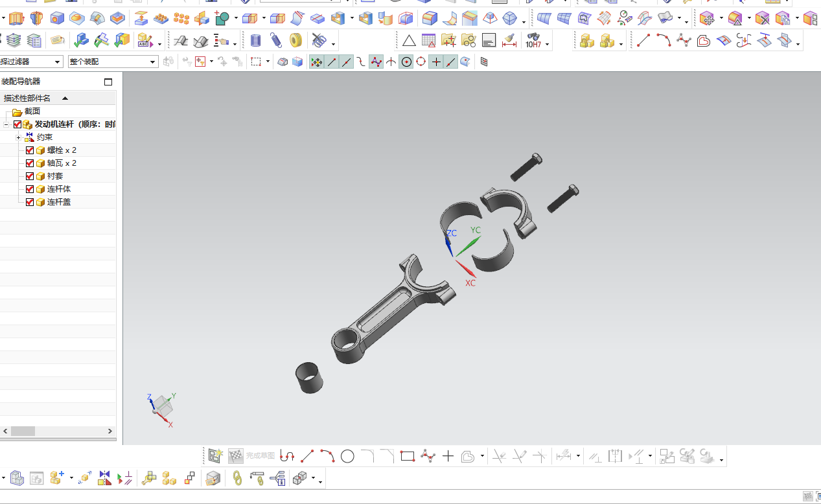
Task: Open the 10H7 binoculars tolerance tool
Action: click(533, 41)
